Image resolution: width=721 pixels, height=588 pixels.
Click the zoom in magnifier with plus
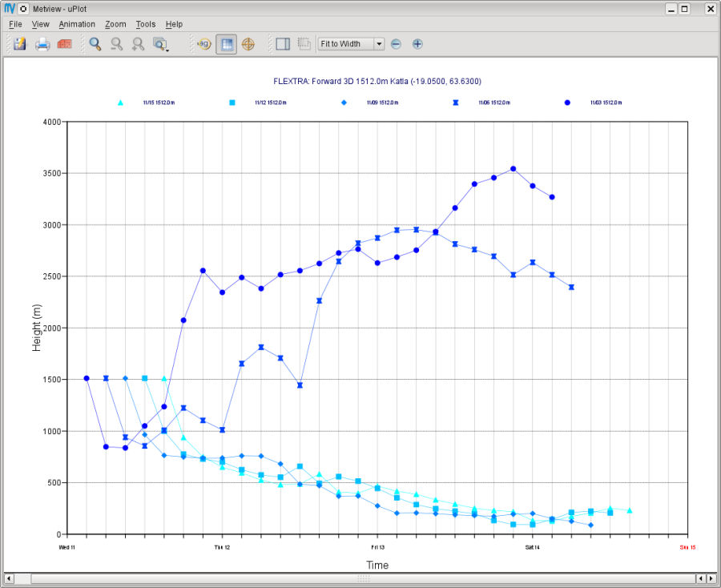138,44
